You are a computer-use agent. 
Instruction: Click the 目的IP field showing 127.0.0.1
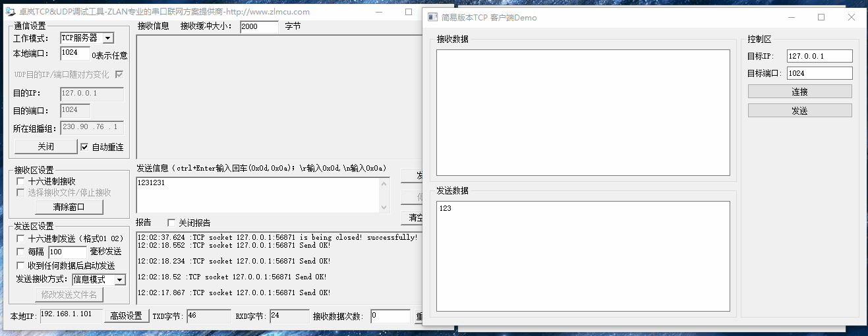pyautogui.click(x=92, y=94)
